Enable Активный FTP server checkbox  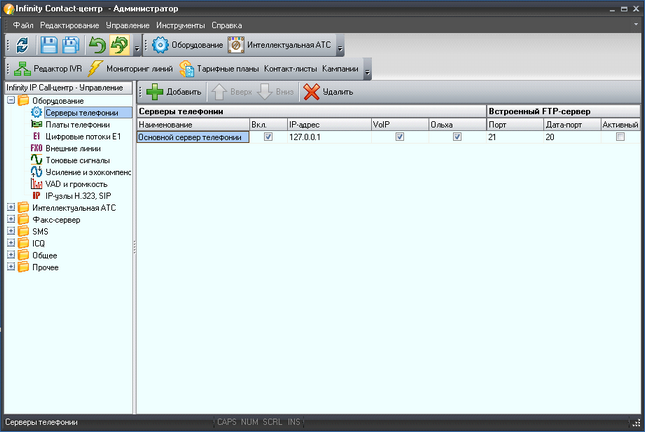[620, 137]
